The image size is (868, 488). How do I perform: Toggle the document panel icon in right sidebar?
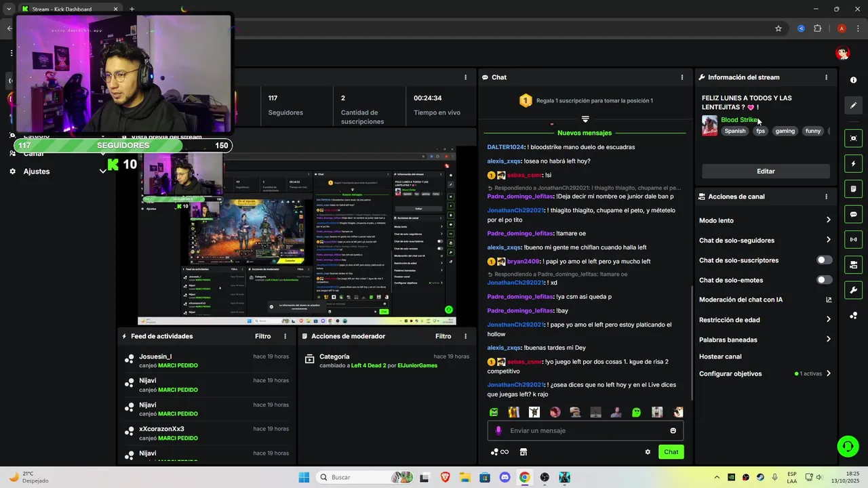click(853, 189)
